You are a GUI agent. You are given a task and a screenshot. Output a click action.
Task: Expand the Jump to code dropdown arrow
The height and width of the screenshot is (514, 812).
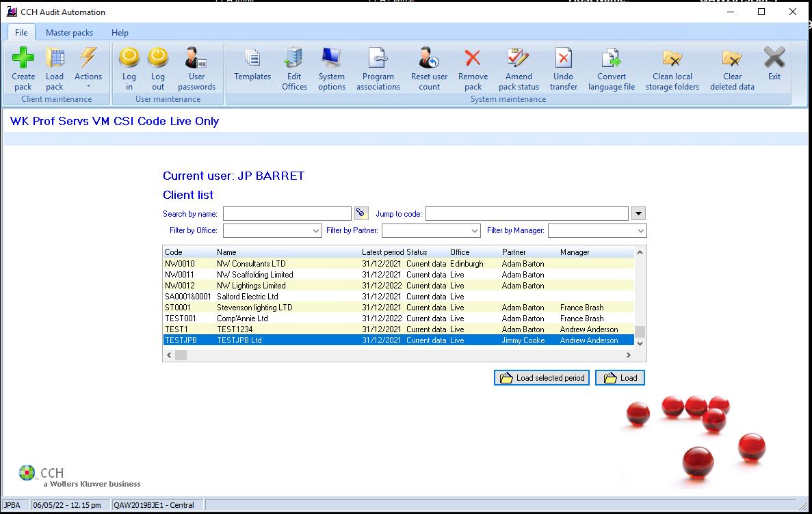pos(638,213)
